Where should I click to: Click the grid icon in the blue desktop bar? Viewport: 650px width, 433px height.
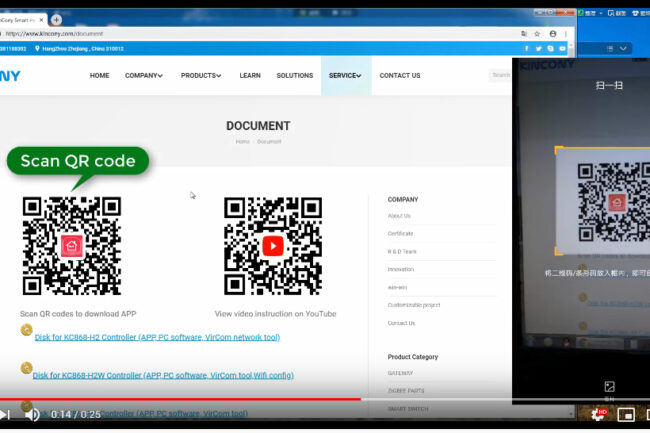[x=610, y=48]
